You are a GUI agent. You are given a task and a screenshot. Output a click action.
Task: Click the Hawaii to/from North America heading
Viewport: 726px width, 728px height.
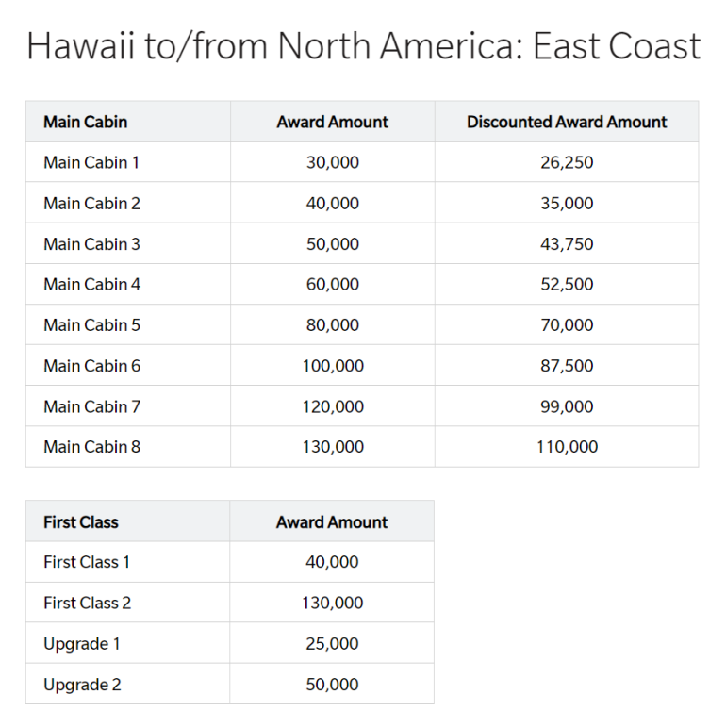pos(363,46)
